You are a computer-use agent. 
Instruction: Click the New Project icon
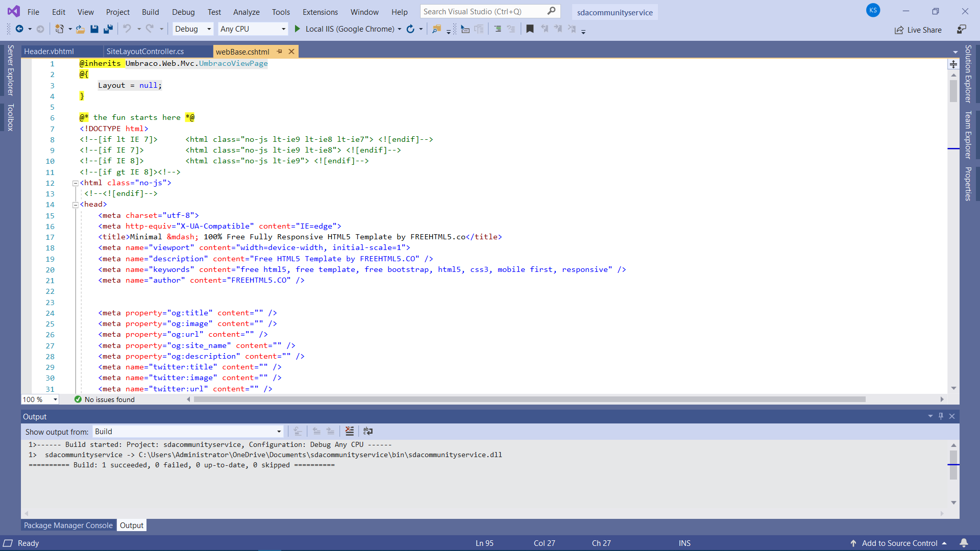60,29
